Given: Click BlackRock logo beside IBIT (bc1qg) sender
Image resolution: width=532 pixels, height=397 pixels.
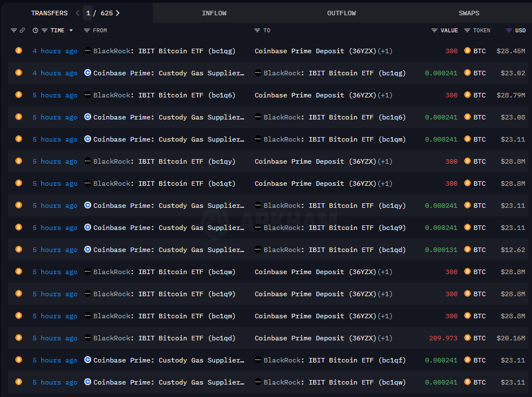Looking at the screenshot, I should click(x=88, y=50).
